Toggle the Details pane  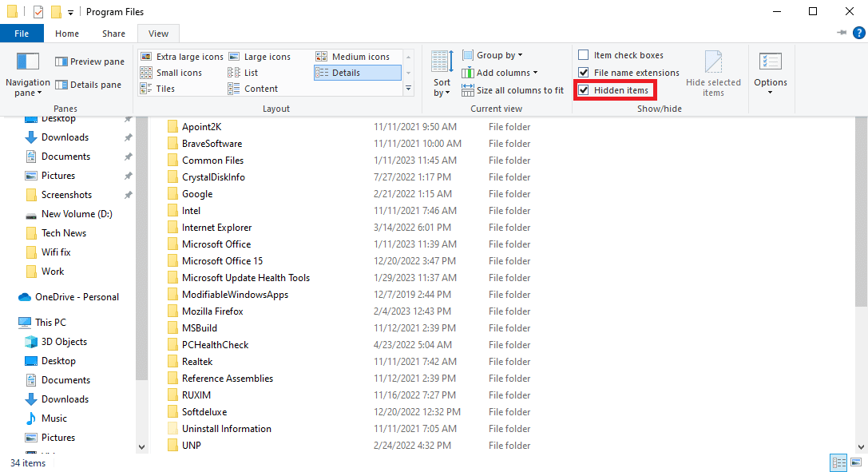[88, 85]
